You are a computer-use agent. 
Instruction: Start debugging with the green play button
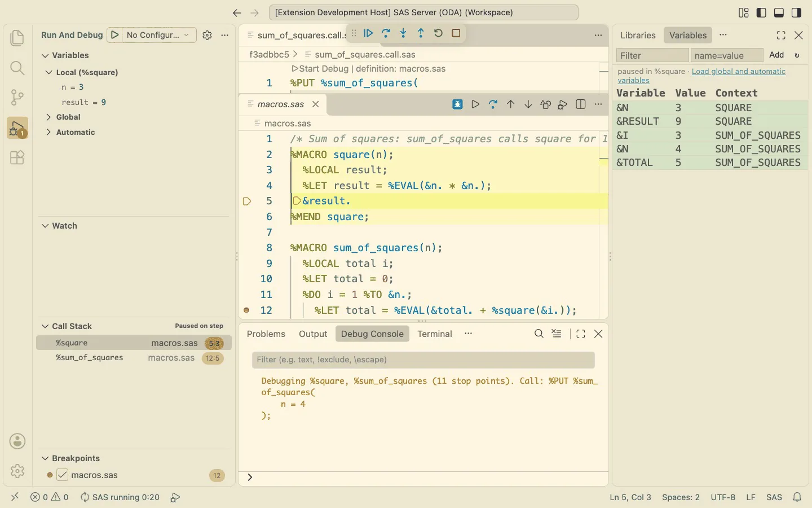(114, 35)
